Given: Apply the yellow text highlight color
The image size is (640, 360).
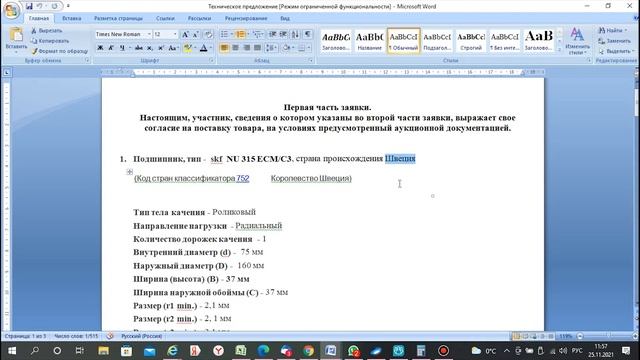Looking at the screenshot, I should tap(187, 48).
